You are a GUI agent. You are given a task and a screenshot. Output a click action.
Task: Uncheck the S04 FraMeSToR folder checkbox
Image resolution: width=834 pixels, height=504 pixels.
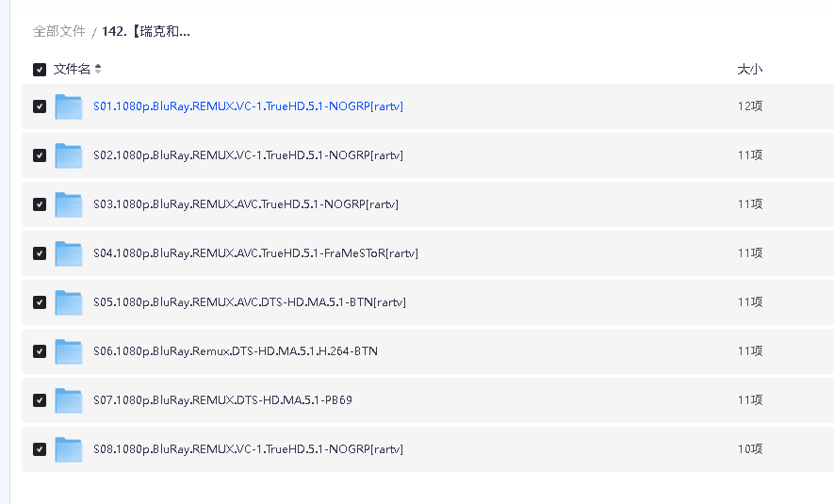[x=40, y=253]
